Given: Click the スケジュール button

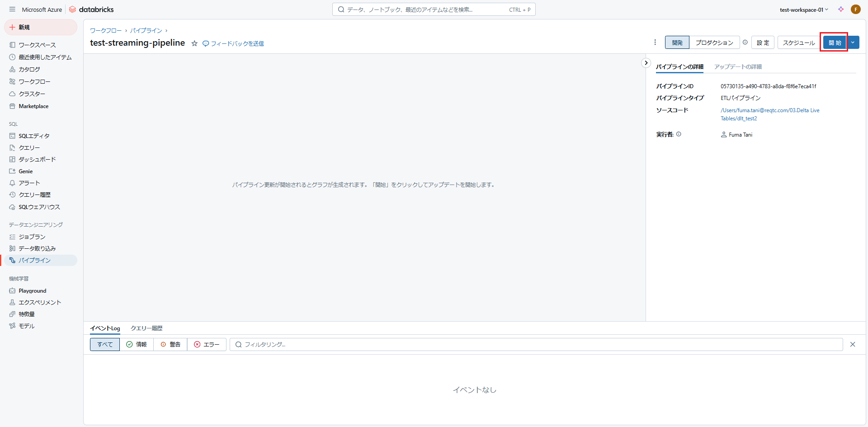Looking at the screenshot, I should pos(799,43).
